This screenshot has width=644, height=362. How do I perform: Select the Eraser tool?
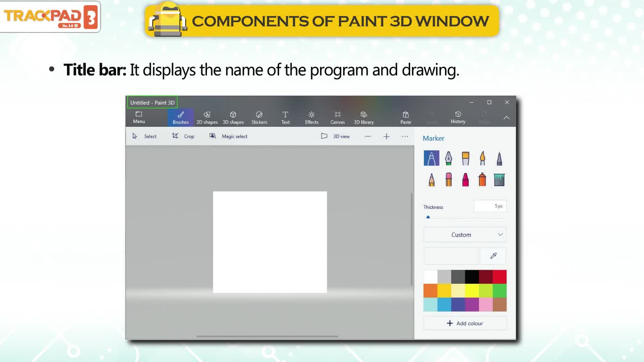click(x=448, y=179)
